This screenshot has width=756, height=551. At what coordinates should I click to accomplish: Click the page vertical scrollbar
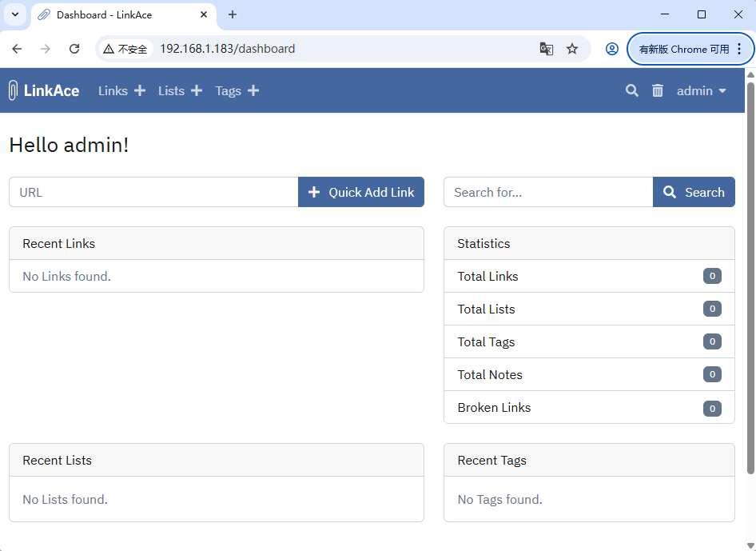tap(750, 277)
